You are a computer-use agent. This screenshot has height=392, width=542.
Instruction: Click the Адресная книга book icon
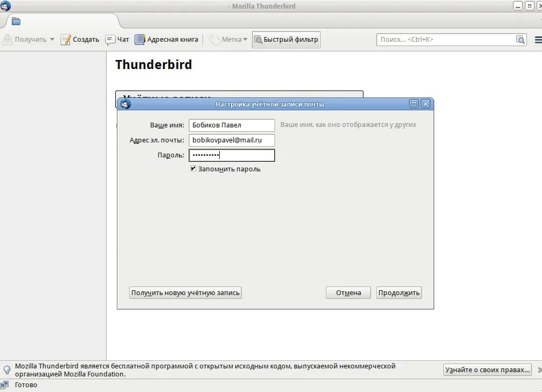coord(139,40)
